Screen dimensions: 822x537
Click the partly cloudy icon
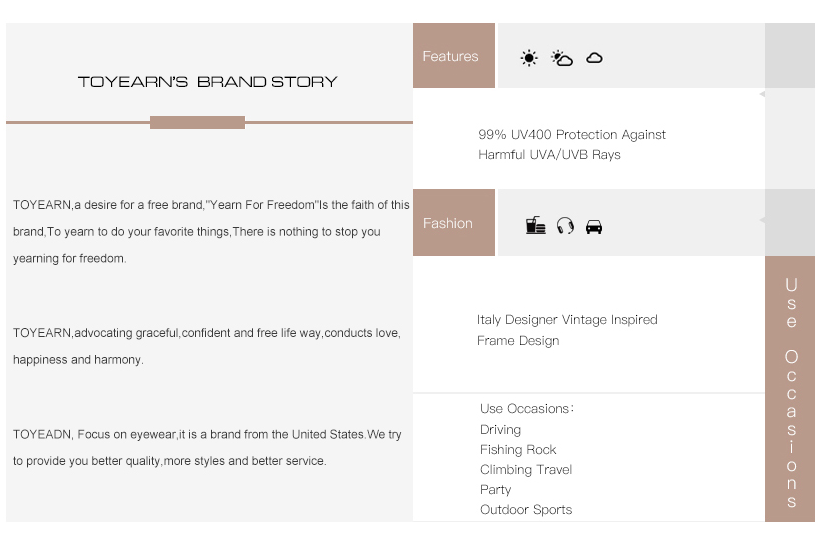coord(562,58)
